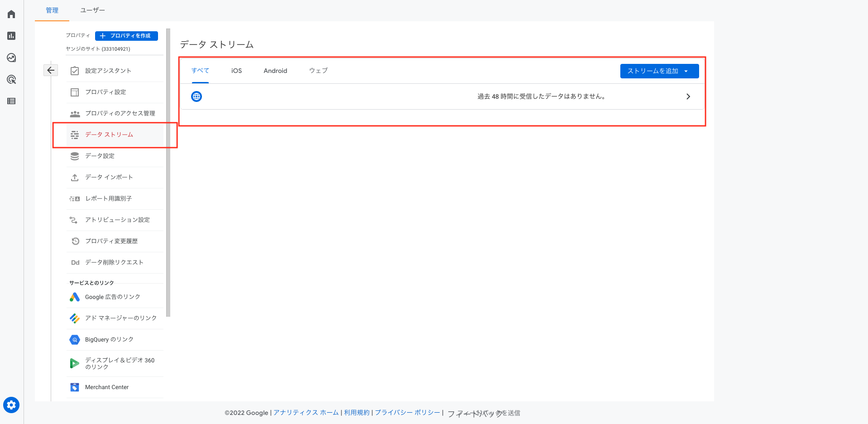Go to Home in left navigation rail
The image size is (868, 424).
pos(11,14)
